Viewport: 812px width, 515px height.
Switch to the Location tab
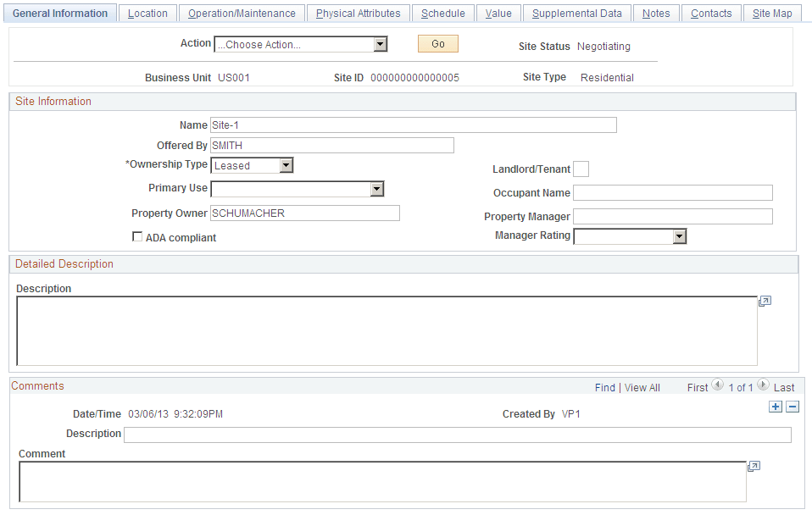tap(147, 14)
